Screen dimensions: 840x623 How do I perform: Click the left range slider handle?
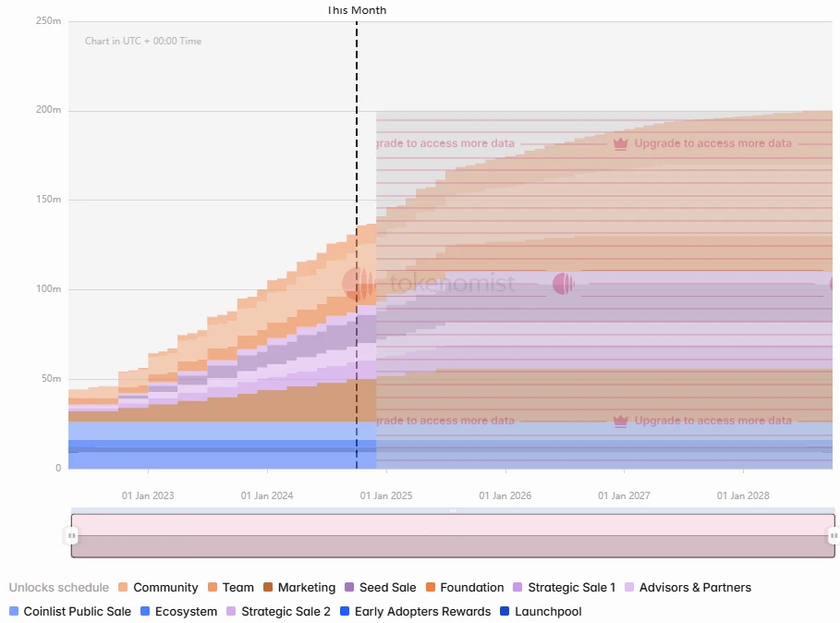[x=71, y=535]
